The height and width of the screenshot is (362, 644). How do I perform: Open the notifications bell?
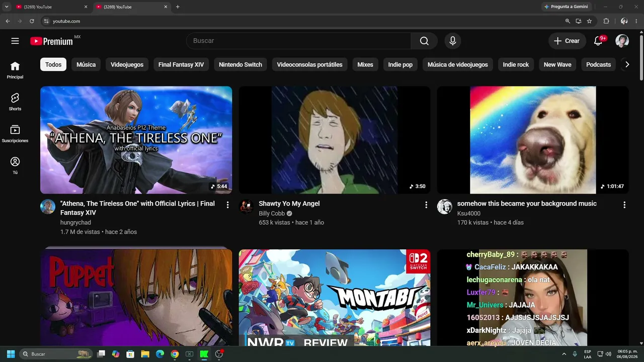tap(598, 41)
